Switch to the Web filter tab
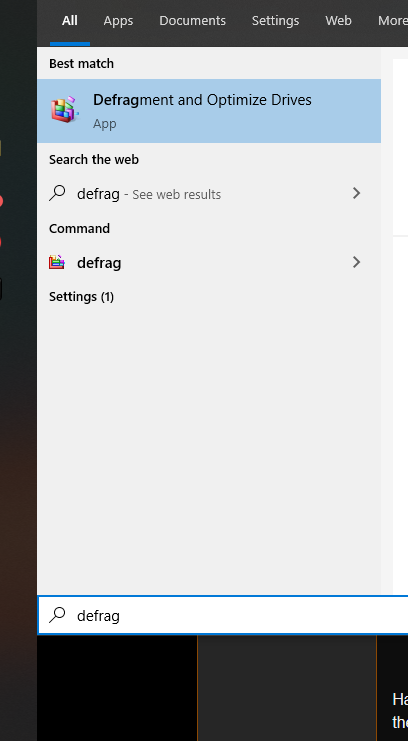The width and height of the screenshot is (408, 741). (339, 21)
